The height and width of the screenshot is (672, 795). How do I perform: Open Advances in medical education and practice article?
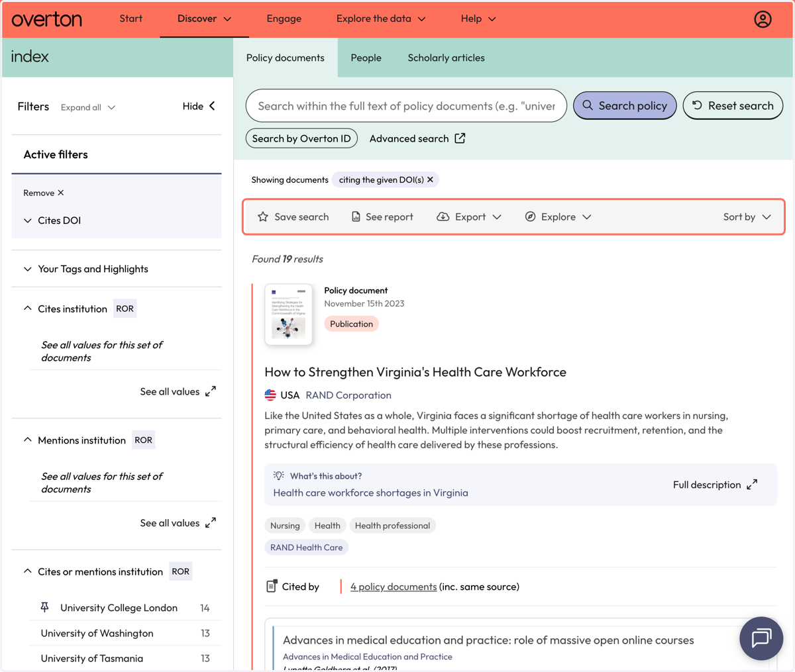[x=488, y=640]
